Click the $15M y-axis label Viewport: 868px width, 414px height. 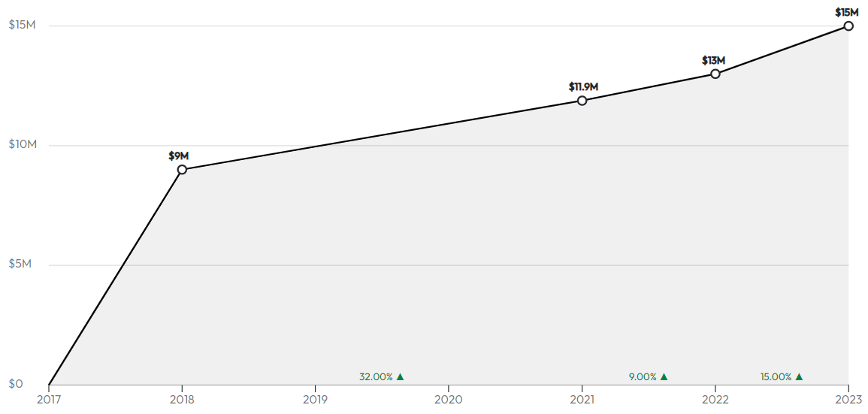click(x=23, y=25)
